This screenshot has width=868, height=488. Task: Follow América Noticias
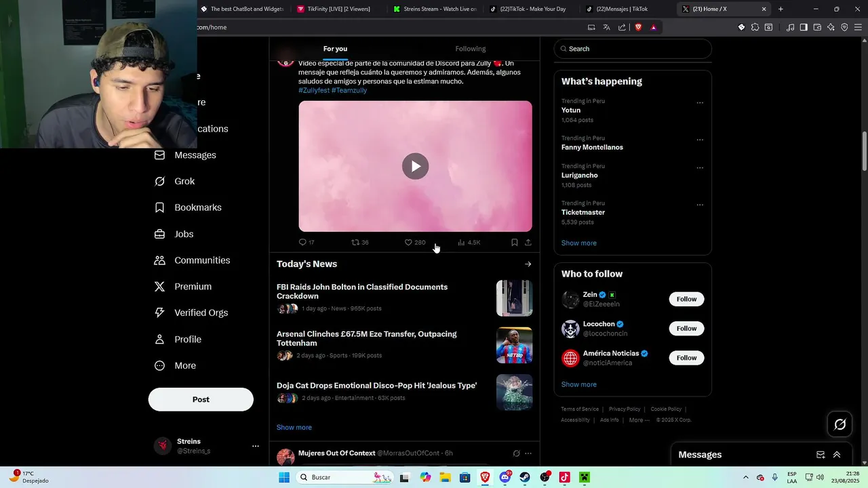click(686, 358)
